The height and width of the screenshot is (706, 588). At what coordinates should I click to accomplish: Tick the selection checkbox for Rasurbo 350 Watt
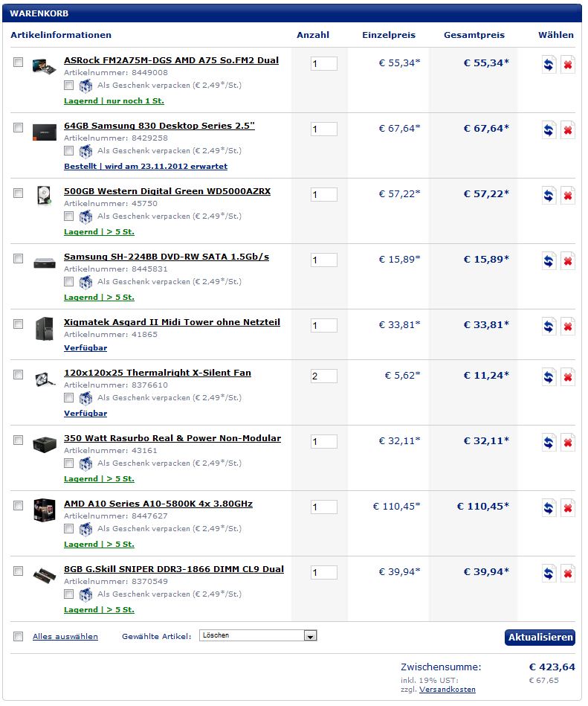tap(18, 440)
